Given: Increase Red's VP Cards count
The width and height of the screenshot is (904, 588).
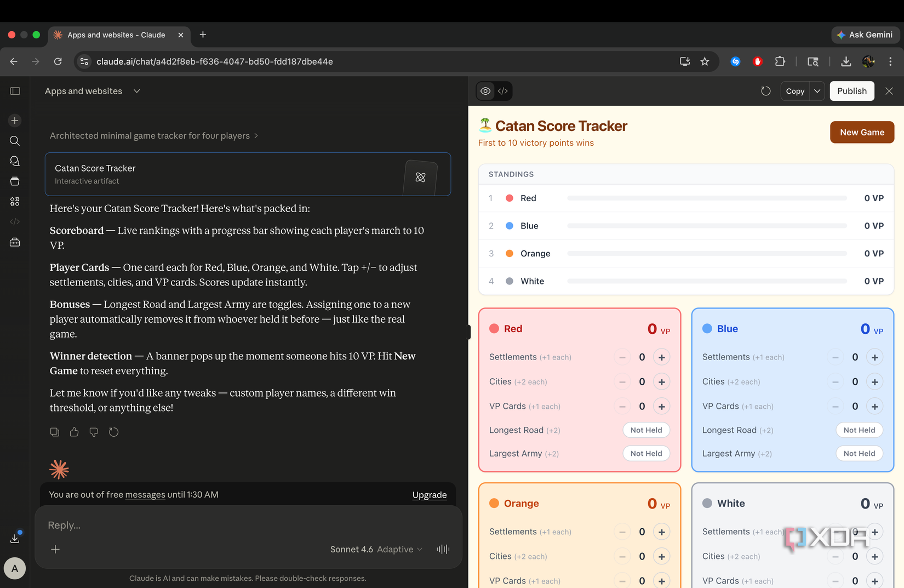Looking at the screenshot, I should (x=662, y=407).
